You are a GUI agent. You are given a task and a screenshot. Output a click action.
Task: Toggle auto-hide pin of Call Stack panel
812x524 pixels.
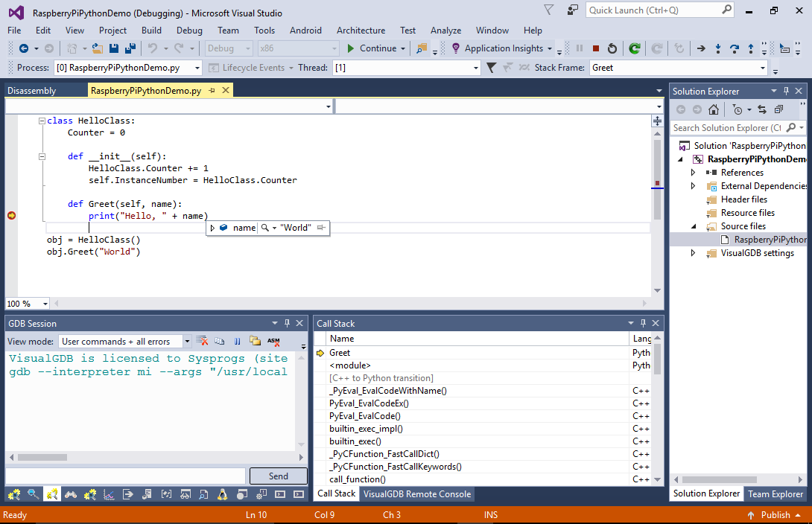[643, 323]
